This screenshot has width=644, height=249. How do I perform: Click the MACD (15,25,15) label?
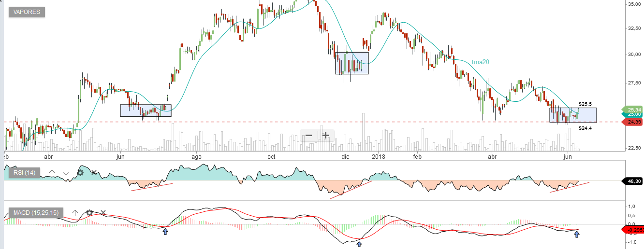point(36,213)
